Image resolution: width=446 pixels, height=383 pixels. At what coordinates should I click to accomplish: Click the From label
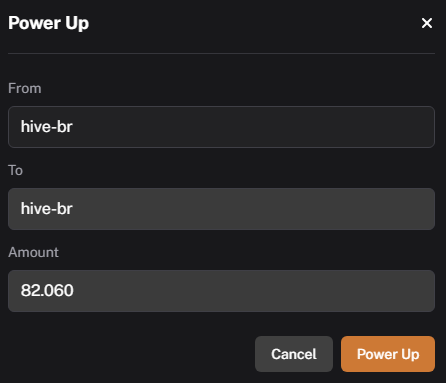click(25, 88)
